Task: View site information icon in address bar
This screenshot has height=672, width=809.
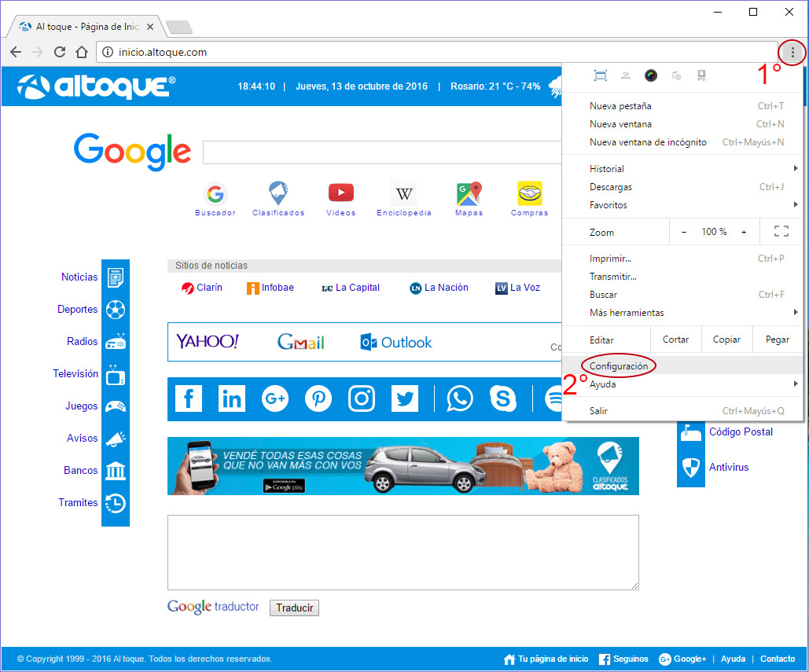Action: pos(107,52)
